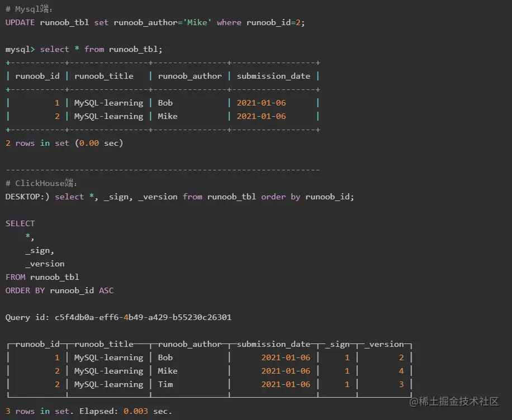Click _version value 4 in Mike's ClickHouse row
The image size is (512, 420).
(x=401, y=371)
